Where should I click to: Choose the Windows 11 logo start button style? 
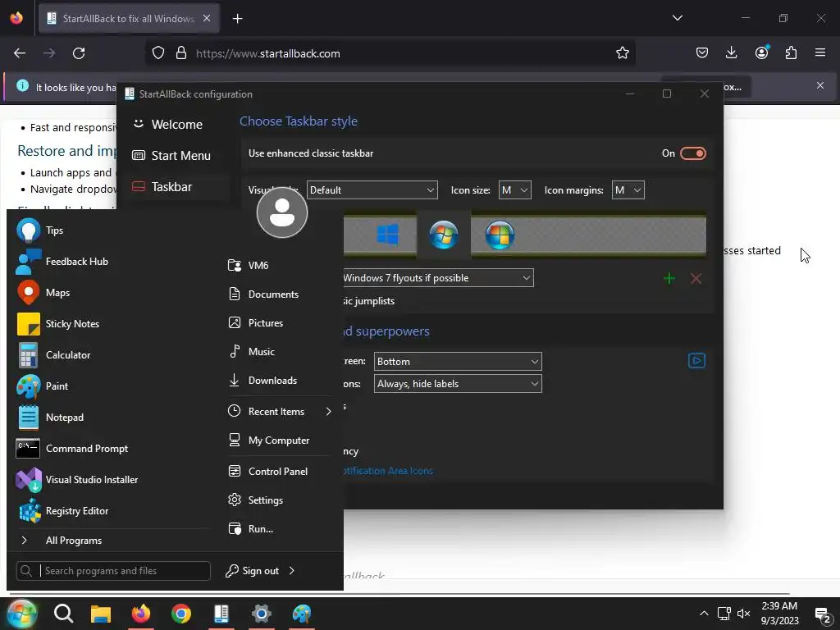pos(387,235)
